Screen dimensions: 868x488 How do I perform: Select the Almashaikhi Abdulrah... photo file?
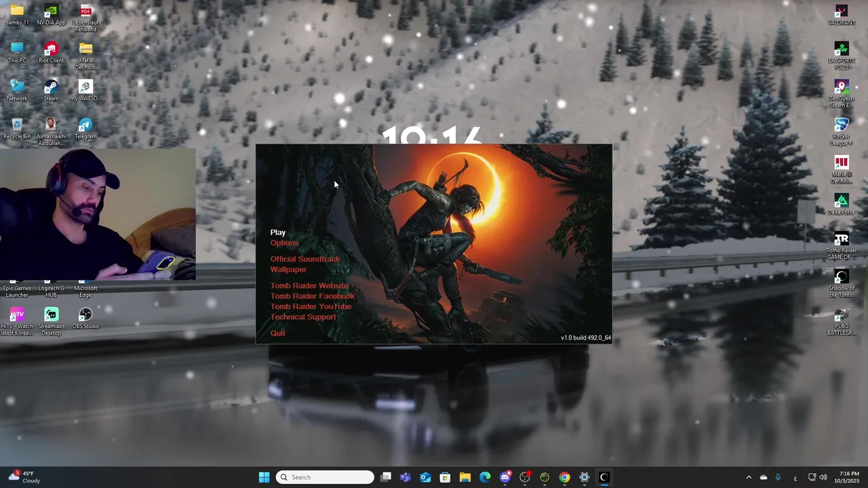coord(51,132)
